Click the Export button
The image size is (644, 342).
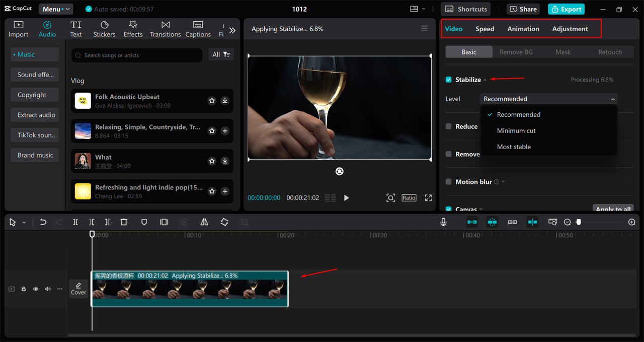[567, 9]
